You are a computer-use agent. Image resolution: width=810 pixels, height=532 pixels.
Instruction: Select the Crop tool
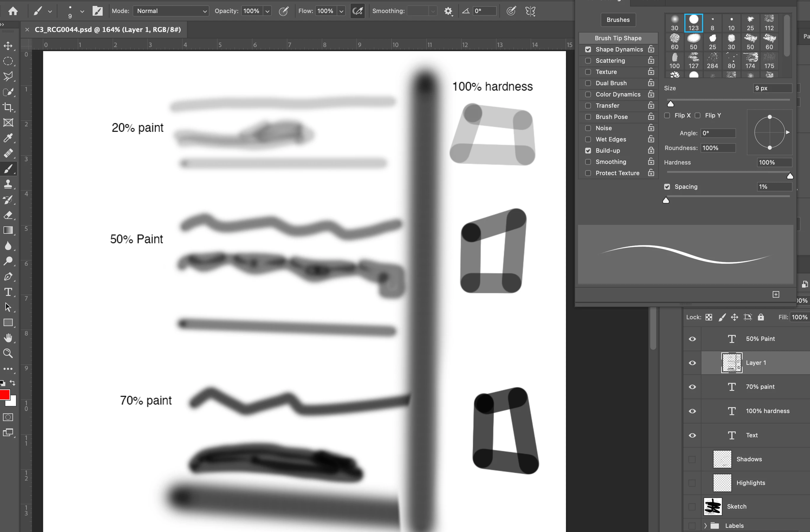[x=8, y=107]
